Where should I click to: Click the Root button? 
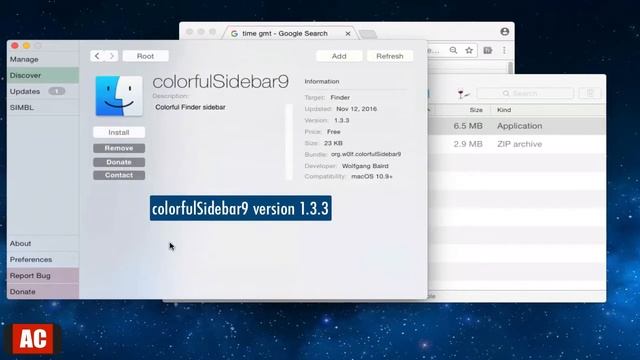[x=145, y=56]
